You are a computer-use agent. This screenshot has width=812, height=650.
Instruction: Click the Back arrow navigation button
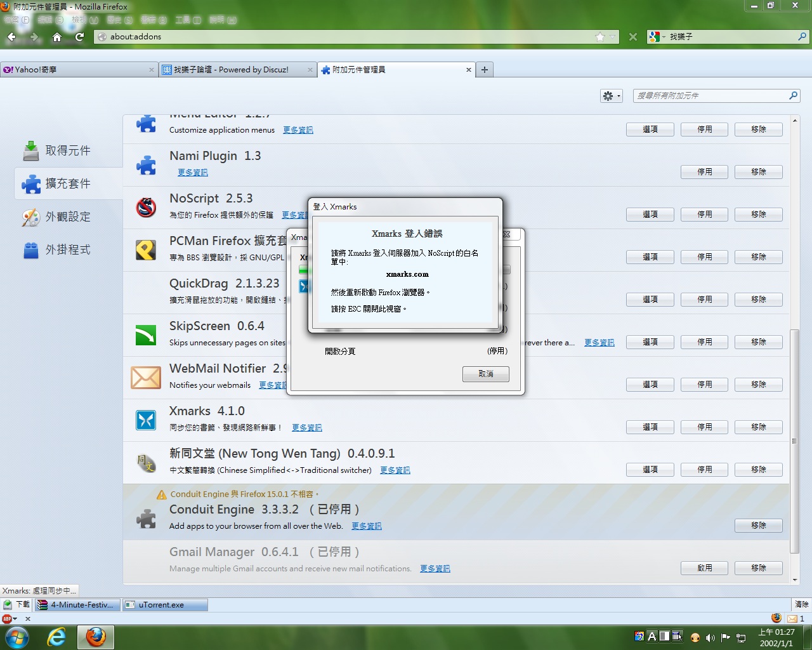point(11,37)
